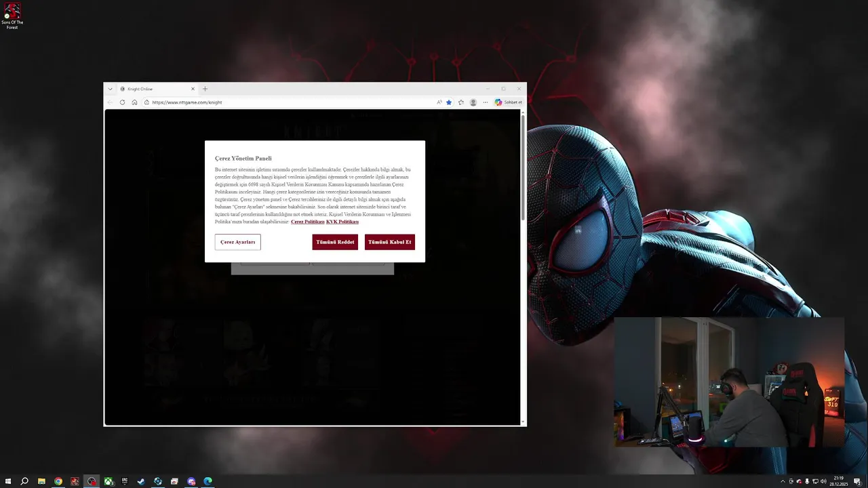The width and height of the screenshot is (868, 488).
Task: Open the Çerez Politikası link
Action: point(307,222)
